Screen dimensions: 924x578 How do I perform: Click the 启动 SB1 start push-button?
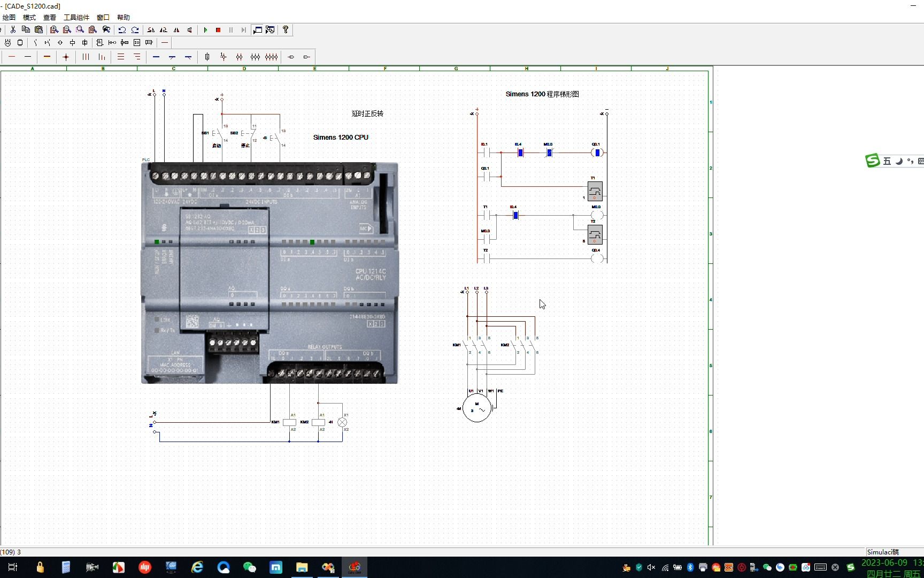point(217,134)
